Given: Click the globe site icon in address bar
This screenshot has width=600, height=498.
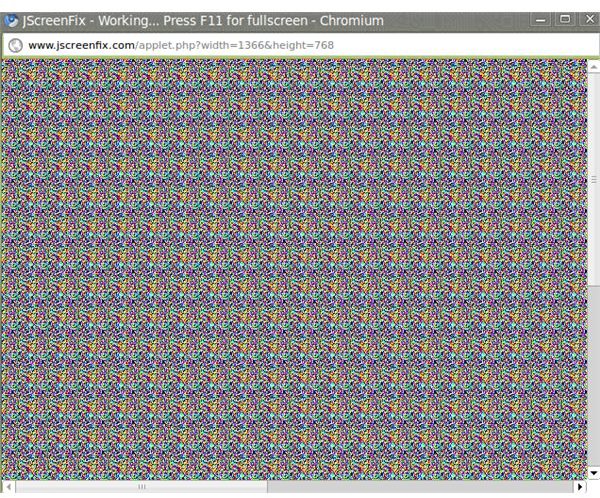Looking at the screenshot, I should click(x=15, y=45).
